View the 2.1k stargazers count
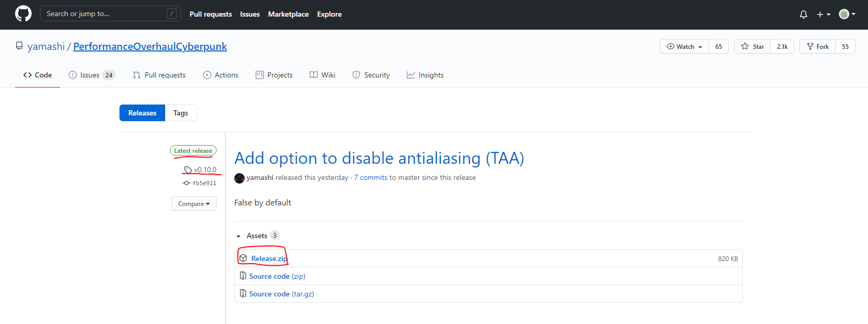Screen dimensions: 868x324 coord(782,46)
